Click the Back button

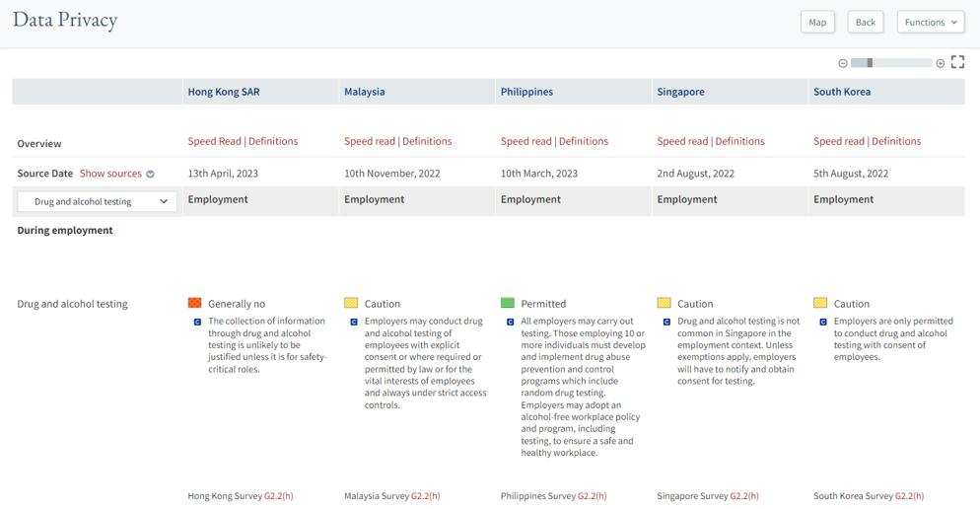click(865, 22)
